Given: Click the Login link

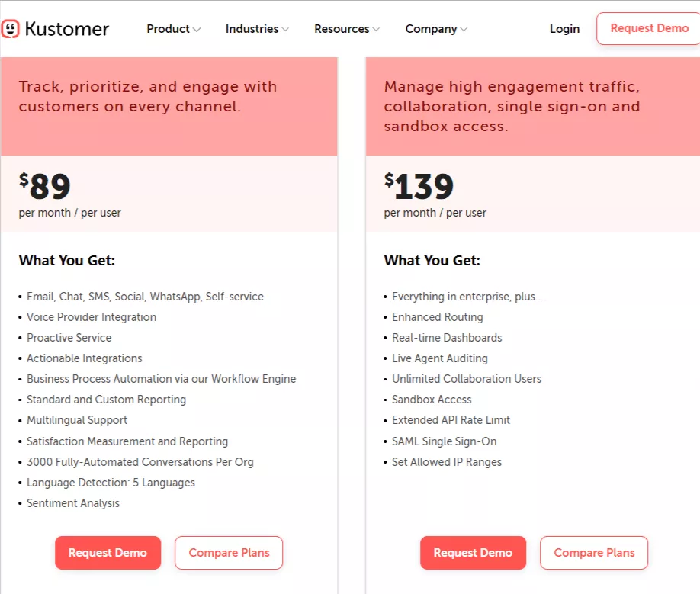Looking at the screenshot, I should point(564,29).
